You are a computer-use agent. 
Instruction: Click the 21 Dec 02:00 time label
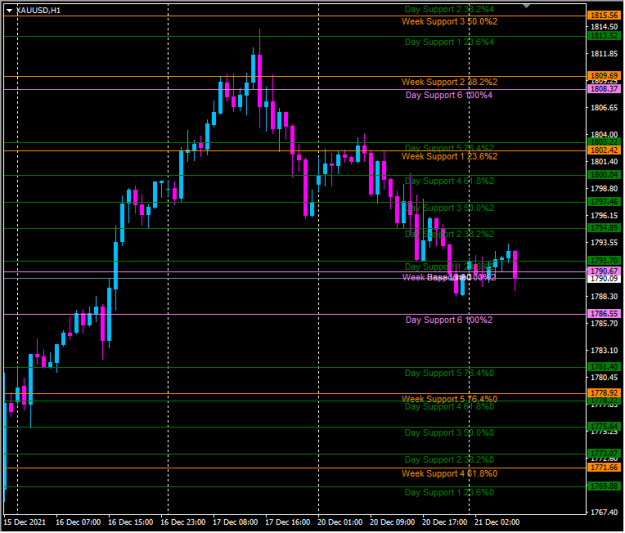click(497, 523)
